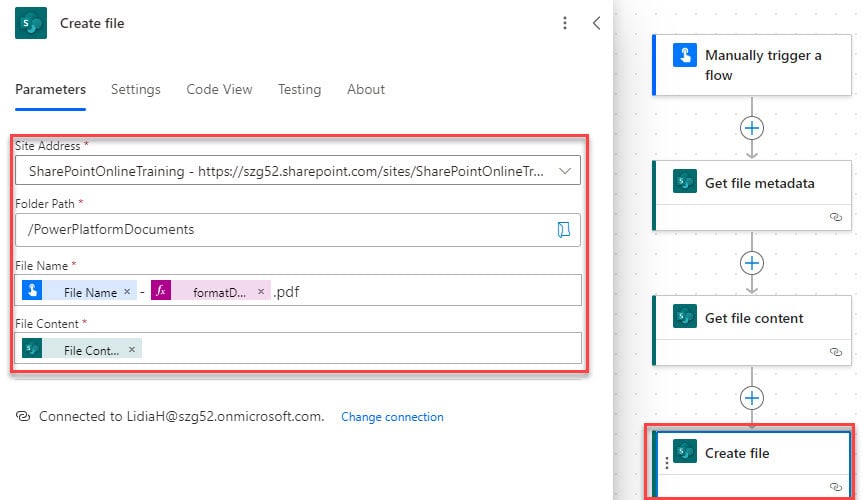Click the link icon on Create file card
The width and height of the screenshot is (863, 500).
click(x=835, y=487)
